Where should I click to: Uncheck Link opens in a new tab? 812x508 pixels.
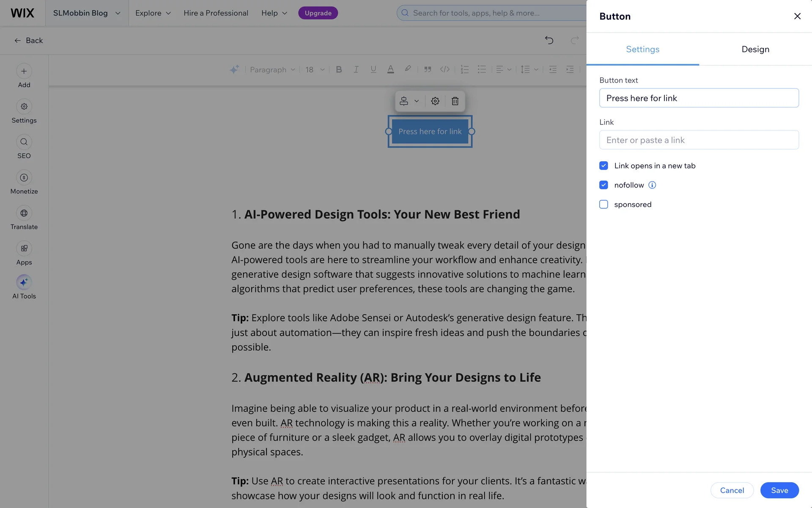click(604, 166)
